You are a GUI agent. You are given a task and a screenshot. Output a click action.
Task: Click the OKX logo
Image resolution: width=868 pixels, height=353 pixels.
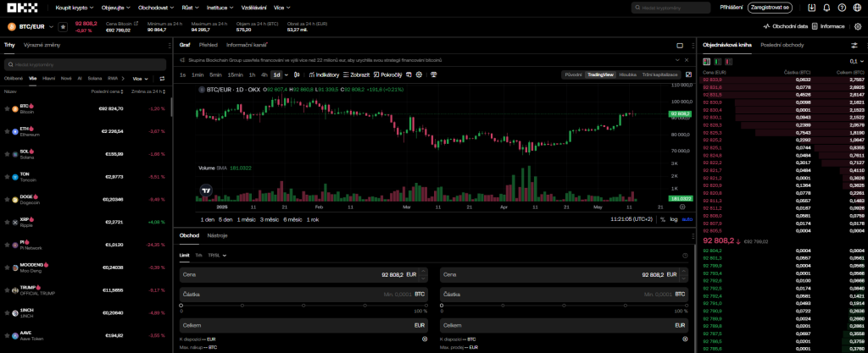(21, 8)
